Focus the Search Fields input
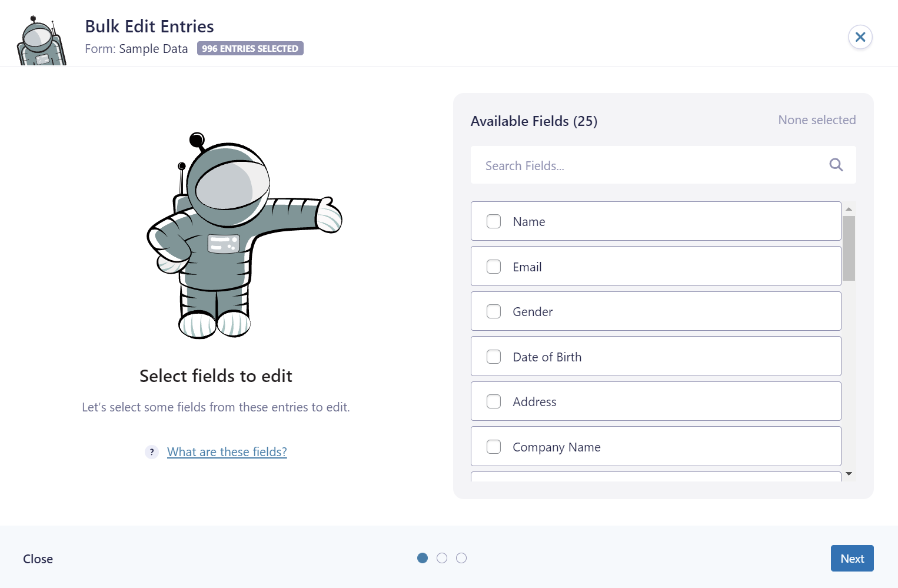898x588 pixels. click(647, 165)
